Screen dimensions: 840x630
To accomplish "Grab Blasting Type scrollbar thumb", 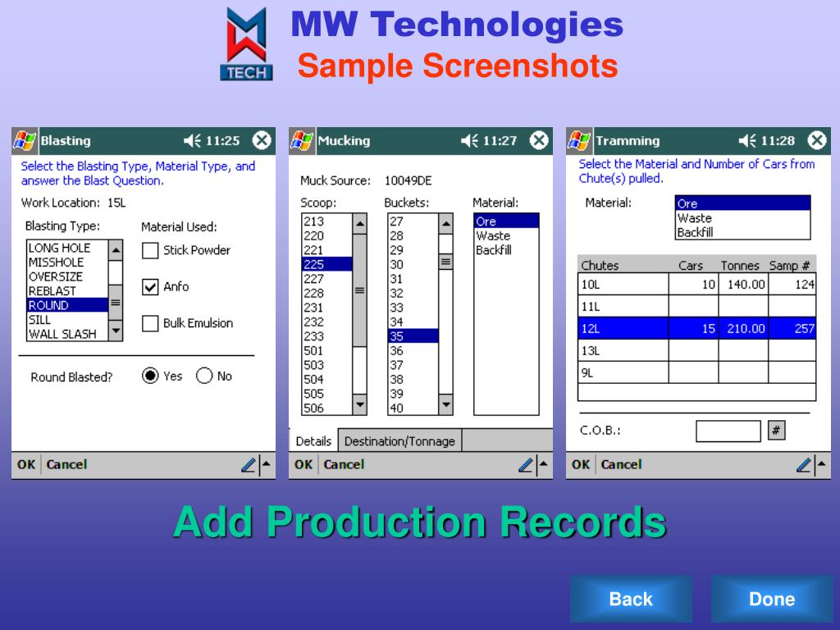I will click(x=116, y=303).
